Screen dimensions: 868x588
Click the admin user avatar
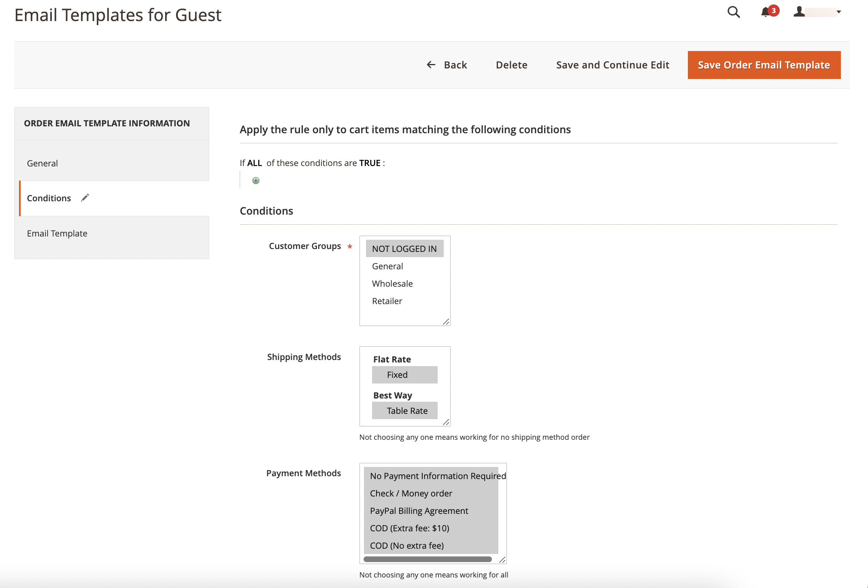[799, 13]
